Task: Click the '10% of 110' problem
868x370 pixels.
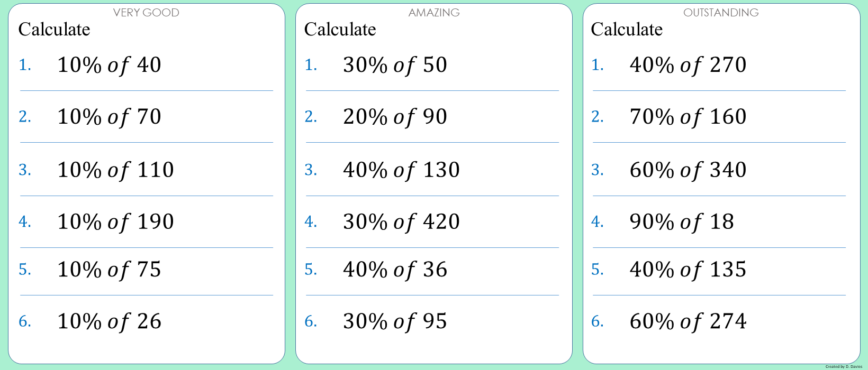Action: click(x=115, y=170)
